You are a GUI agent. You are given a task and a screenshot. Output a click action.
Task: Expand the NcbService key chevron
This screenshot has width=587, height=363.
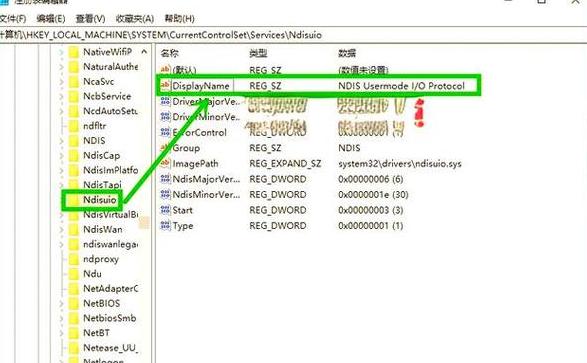[x=61, y=96]
